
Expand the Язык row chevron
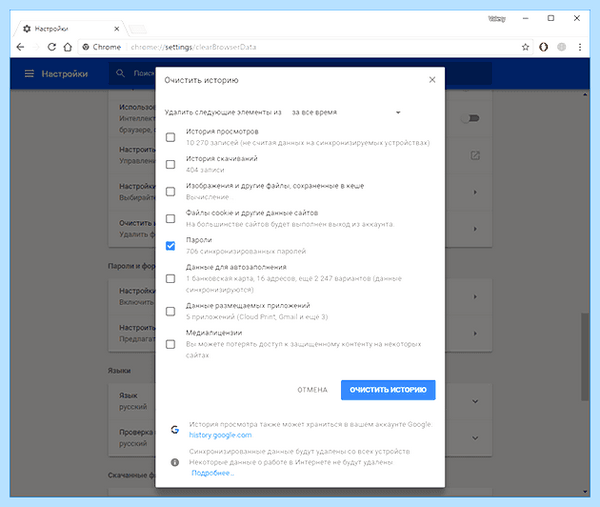[475, 401]
